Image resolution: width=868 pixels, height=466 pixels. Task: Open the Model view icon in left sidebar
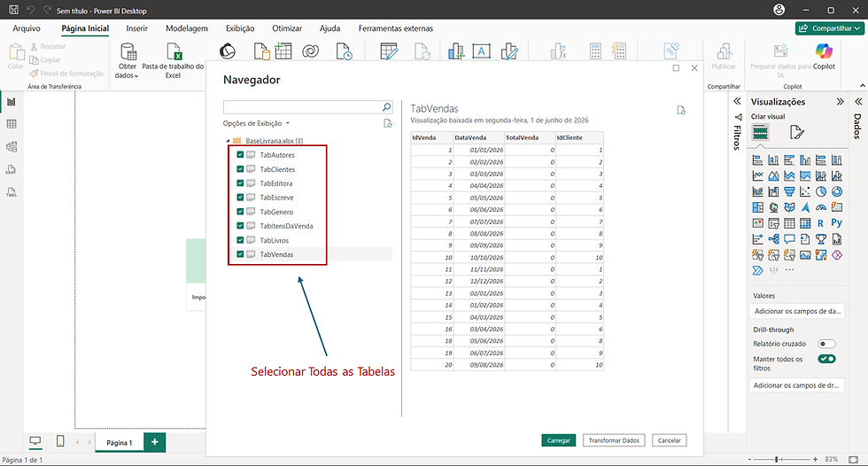pyautogui.click(x=11, y=147)
